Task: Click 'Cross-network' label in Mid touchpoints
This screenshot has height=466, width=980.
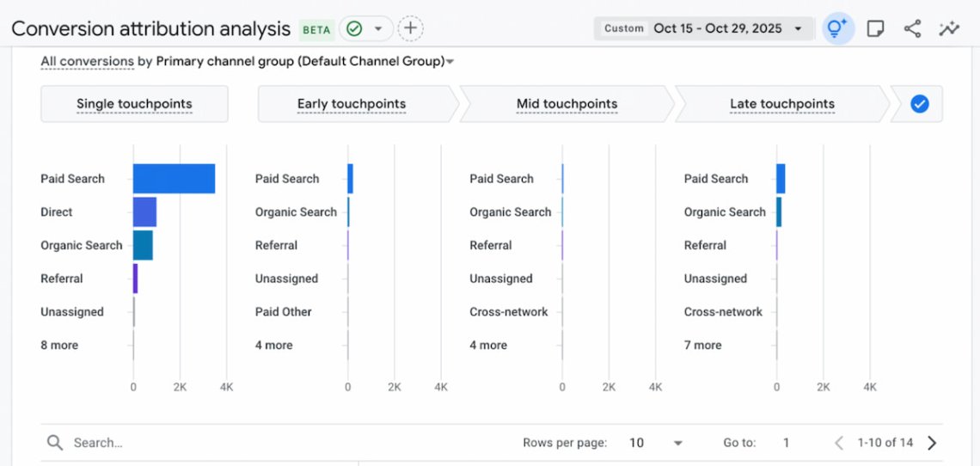Action: pos(509,312)
